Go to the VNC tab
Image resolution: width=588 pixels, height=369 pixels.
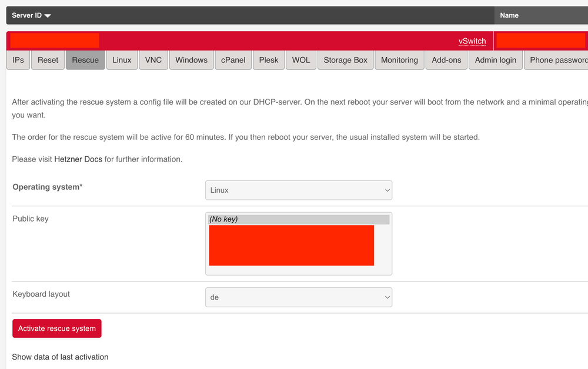pyautogui.click(x=153, y=60)
